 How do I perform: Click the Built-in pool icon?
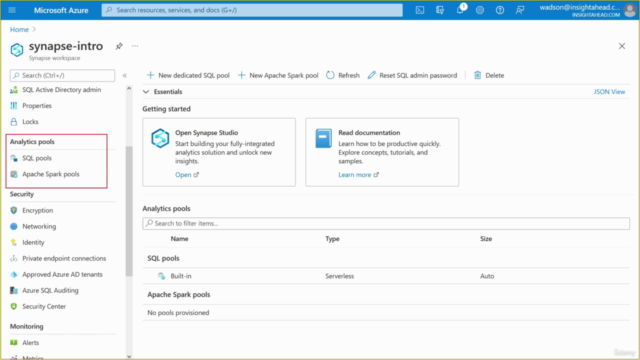coord(162,276)
